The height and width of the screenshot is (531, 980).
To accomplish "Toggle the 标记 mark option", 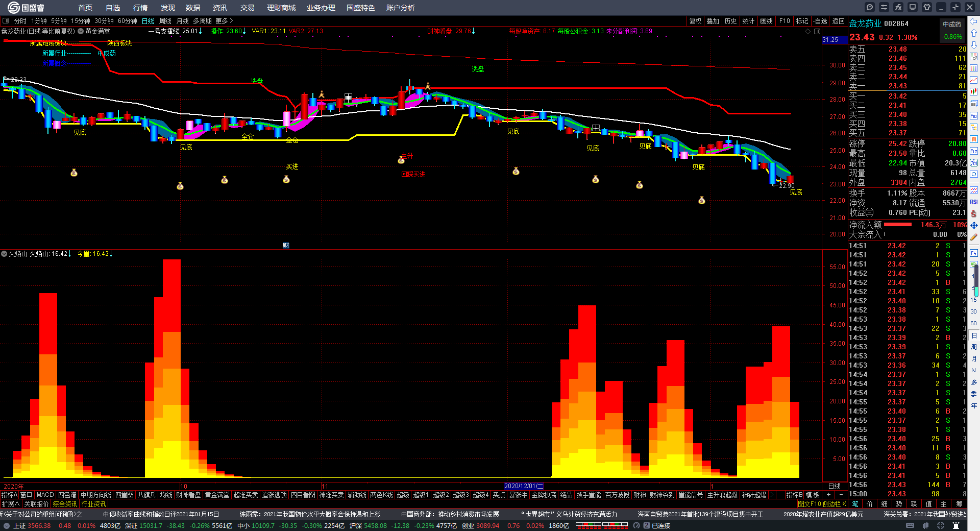I will (x=802, y=21).
